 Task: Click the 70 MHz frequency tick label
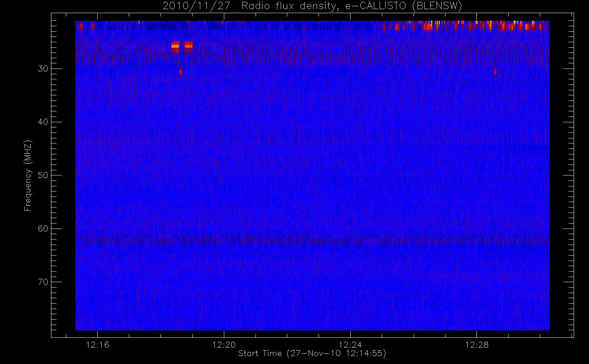(43, 282)
